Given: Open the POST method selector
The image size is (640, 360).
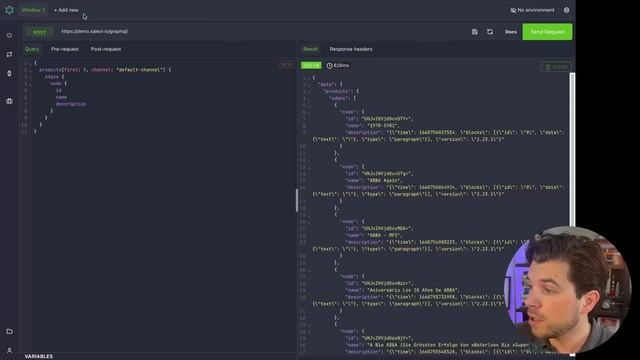Looking at the screenshot, I should pos(40,32).
